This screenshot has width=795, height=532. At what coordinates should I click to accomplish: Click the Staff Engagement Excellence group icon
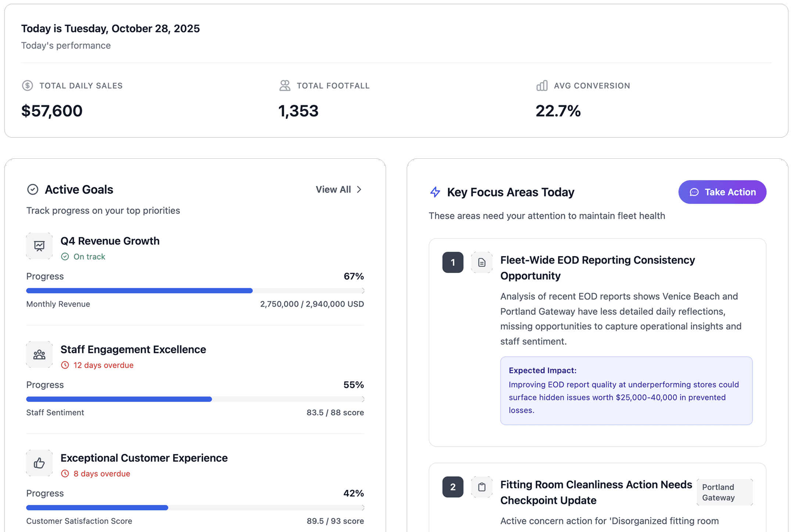point(39,355)
